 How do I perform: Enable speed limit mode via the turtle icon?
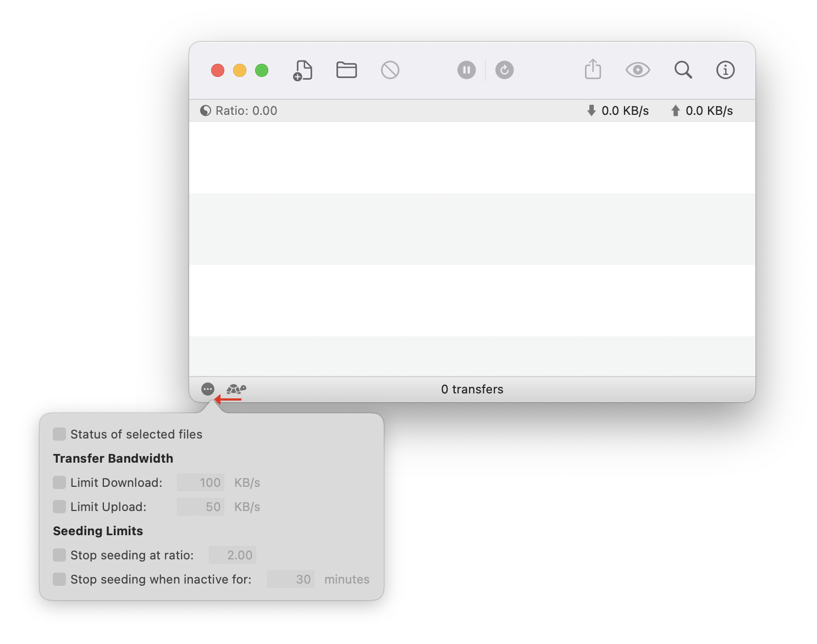coord(236,390)
